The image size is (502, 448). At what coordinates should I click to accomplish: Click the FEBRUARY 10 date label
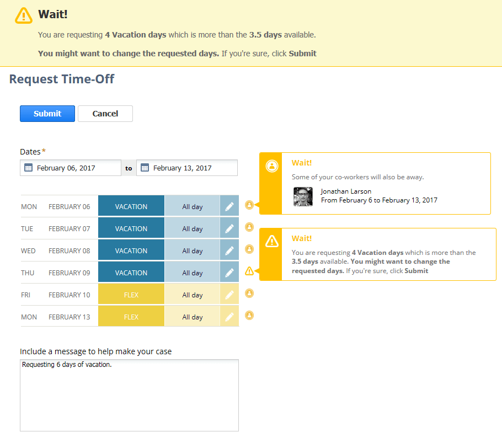(x=69, y=295)
